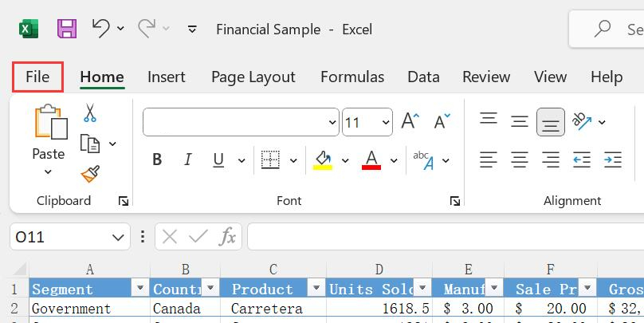The image size is (644, 323).
Task: Open the File tab
Action: [37, 77]
